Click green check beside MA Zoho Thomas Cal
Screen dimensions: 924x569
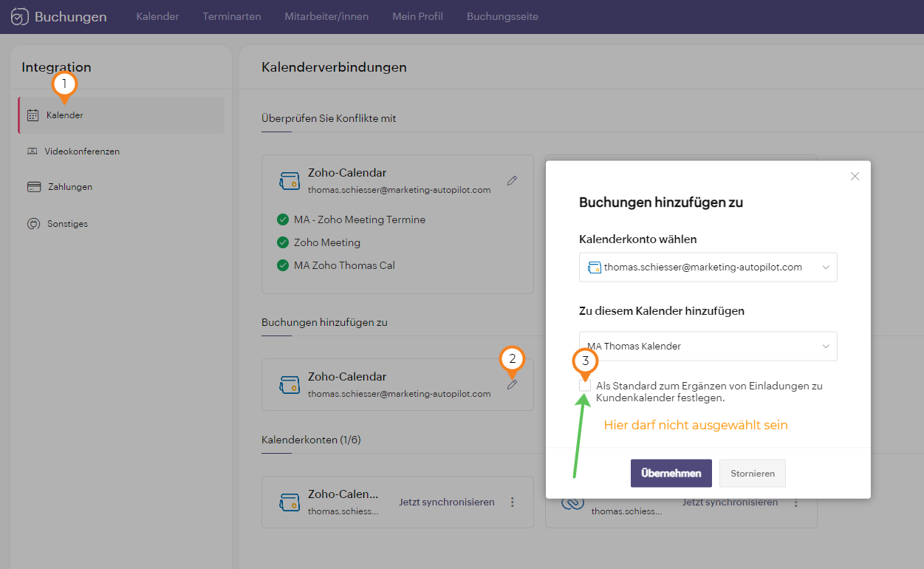[282, 265]
